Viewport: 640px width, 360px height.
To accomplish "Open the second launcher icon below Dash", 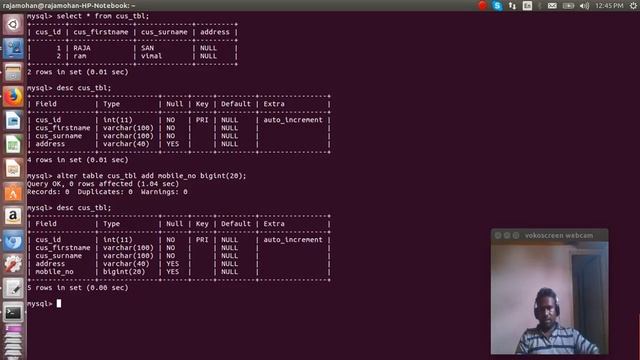I will tap(13, 49).
